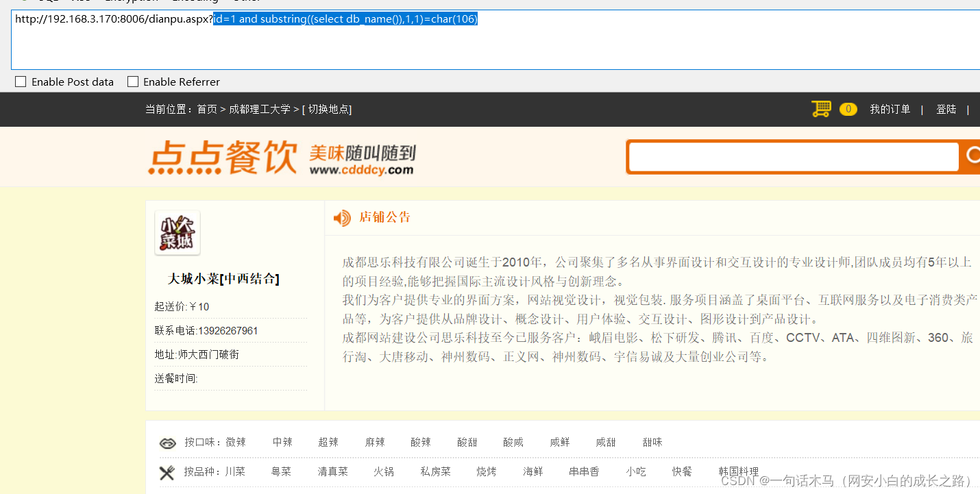
Task: Pick the 私房菜 cuisine filter
Action: [x=436, y=472]
